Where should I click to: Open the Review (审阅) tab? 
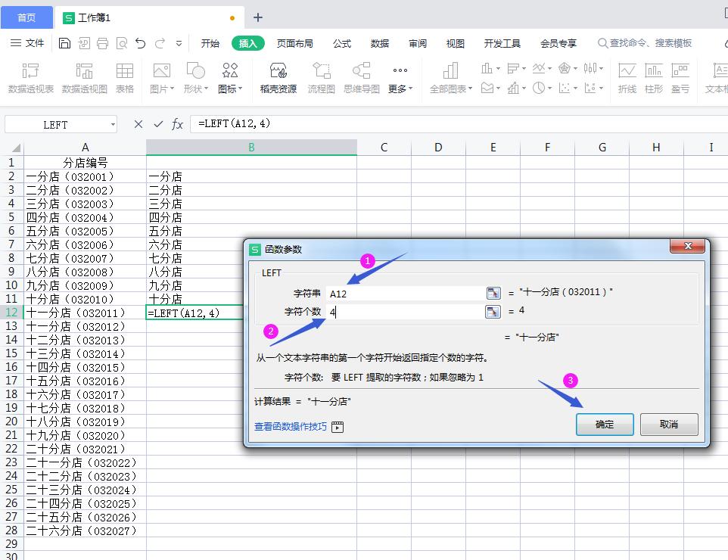click(x=418, y=43)
